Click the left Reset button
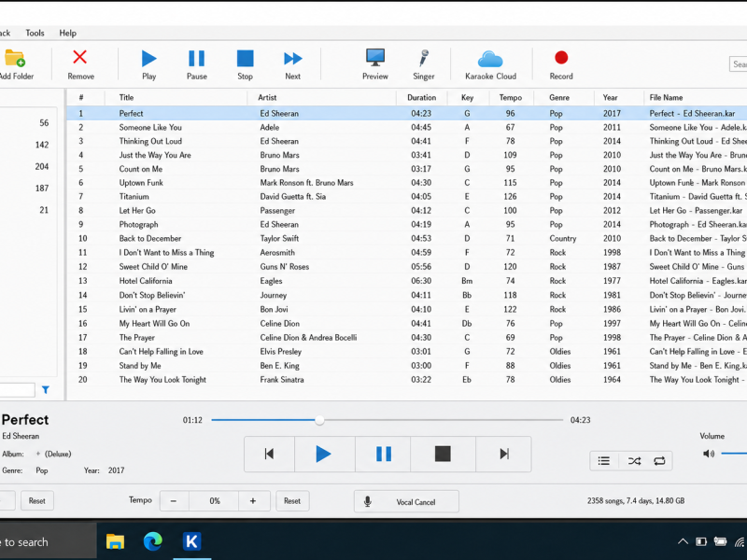 36,501
